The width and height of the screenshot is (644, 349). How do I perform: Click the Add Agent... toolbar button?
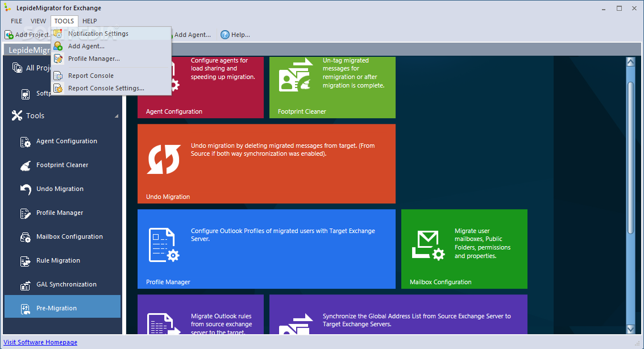tap(192, 35)
